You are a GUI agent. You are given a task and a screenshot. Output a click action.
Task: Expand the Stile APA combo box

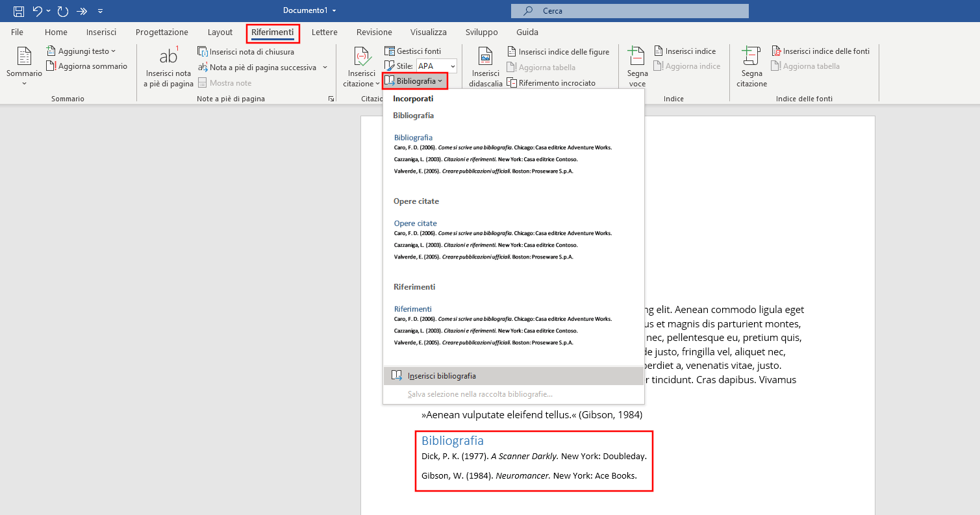click(x=453, y=66)
